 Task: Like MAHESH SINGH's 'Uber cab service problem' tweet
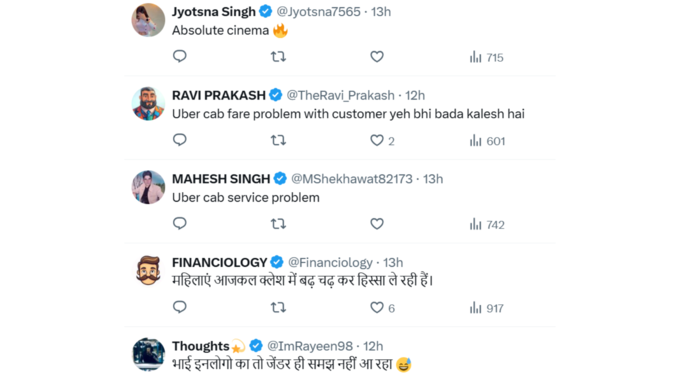point(377,224)
